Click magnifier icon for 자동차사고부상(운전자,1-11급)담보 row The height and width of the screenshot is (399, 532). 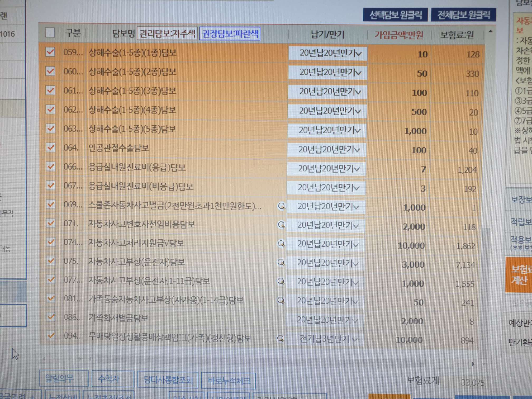pos(281,281)
